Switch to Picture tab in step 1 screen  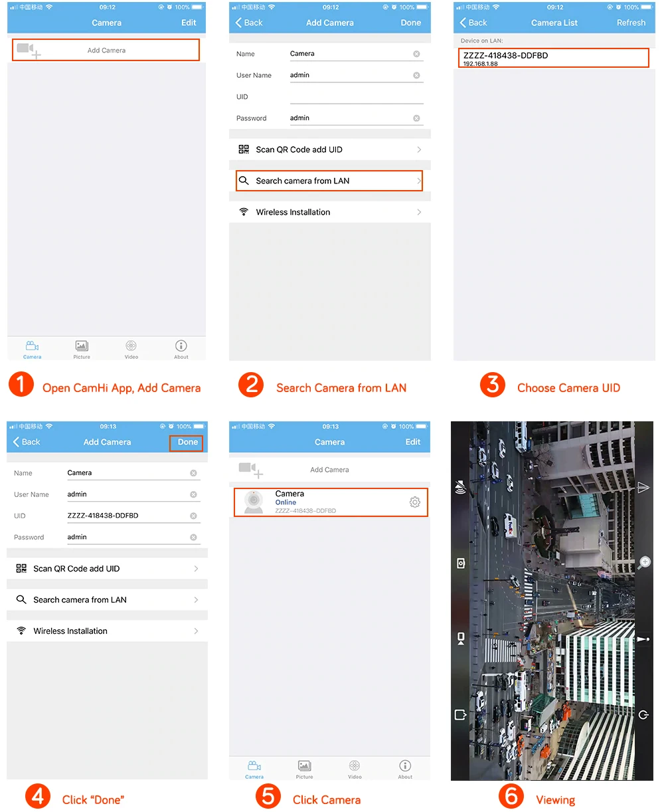point(82,349)
